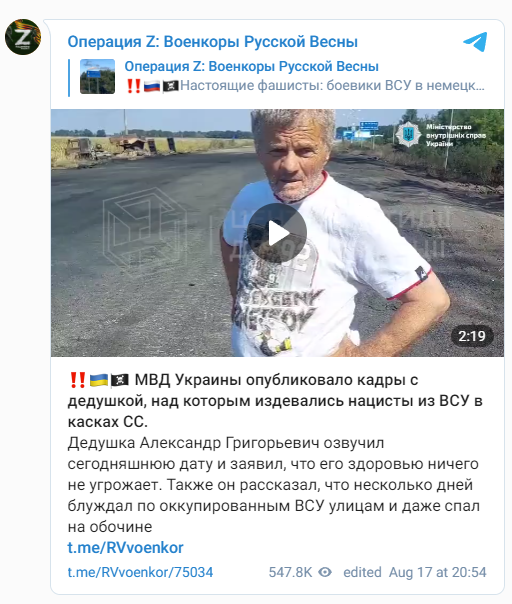
Task: Open the channel's Z avatar
Action: point(23,37)
